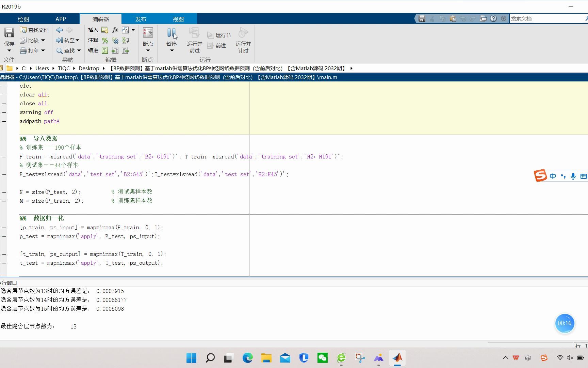This screenshot has height=368, width=588.
Task: Click the Increase Indent icon
Action: pyautogui.click(x=115, y=50)
